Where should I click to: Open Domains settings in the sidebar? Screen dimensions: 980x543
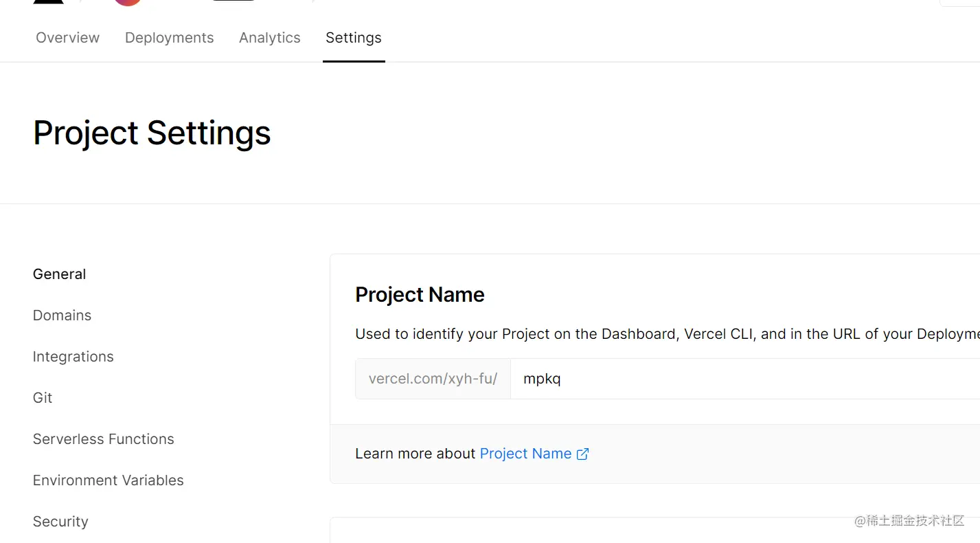click(x=62, y=315)
